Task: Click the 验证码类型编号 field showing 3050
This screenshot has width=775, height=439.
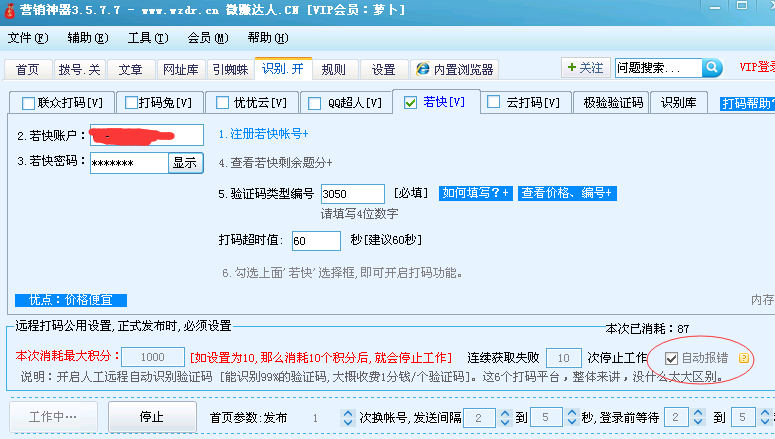Action: point(352,194)
